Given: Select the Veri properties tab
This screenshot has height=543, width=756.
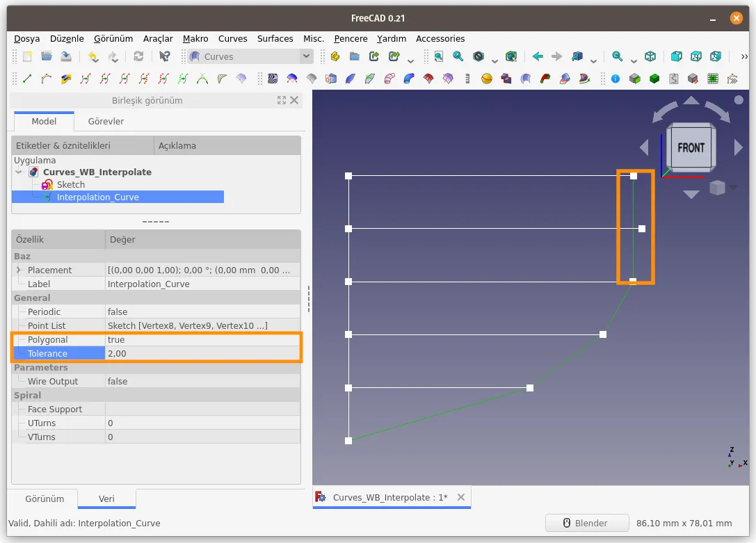Looking at the screenshot, I should (x=106, y=499).
